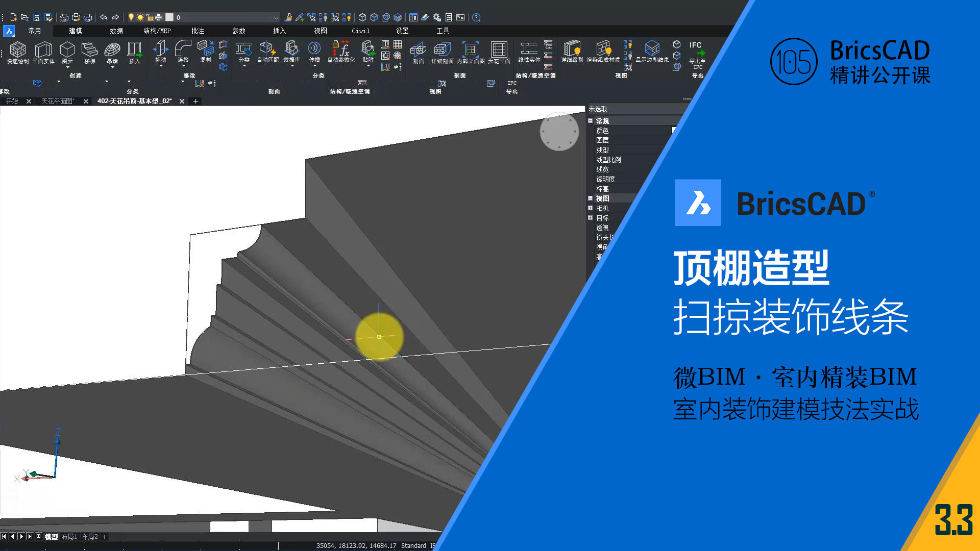The height and width of the screenshot is (551, 980).
Task: Toggle layer on/off lightbulb in layer bar
Action: pos(131,17)
